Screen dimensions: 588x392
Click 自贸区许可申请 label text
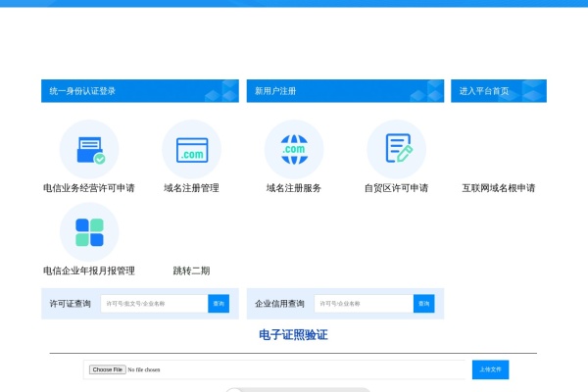[396, 188]
